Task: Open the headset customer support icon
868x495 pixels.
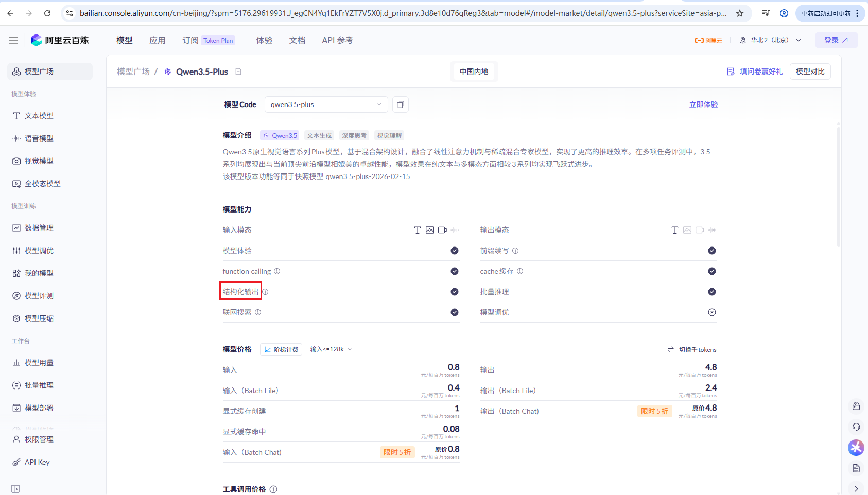Action: pos(856,427)
